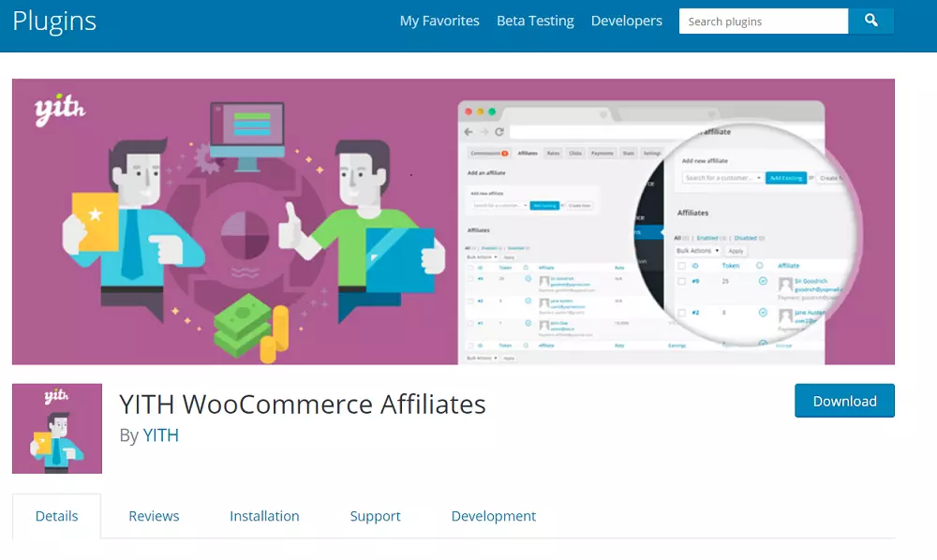The height and width of the screenshot is (560, 937).
Task: Go to Beta Testing page
Action: [535, 21]
